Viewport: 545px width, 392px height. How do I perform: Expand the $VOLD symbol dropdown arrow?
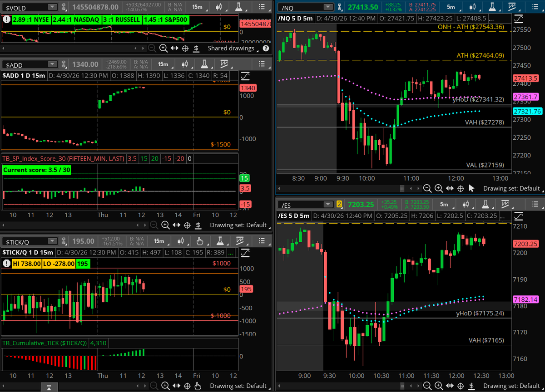53,7
